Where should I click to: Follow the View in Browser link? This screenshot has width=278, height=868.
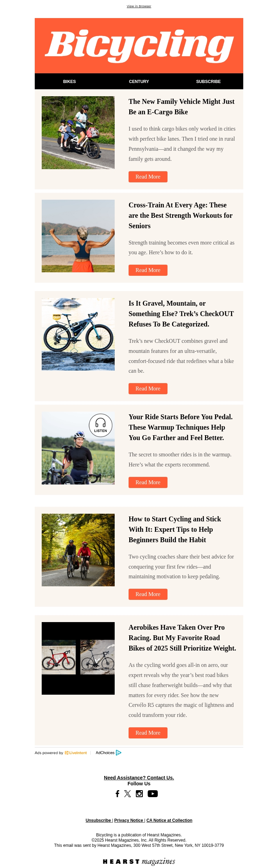click(x=139, y=6)
